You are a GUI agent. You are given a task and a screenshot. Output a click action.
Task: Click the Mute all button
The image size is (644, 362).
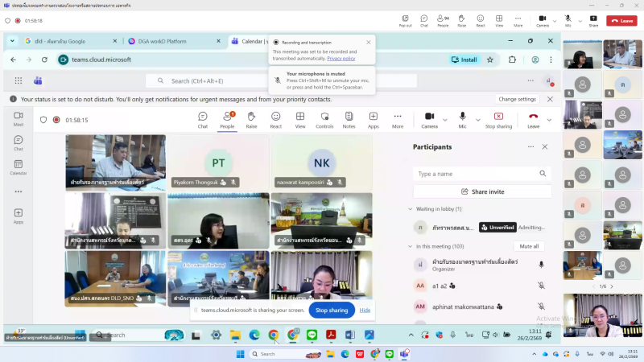pyautogui.click(x=529, y=246)
